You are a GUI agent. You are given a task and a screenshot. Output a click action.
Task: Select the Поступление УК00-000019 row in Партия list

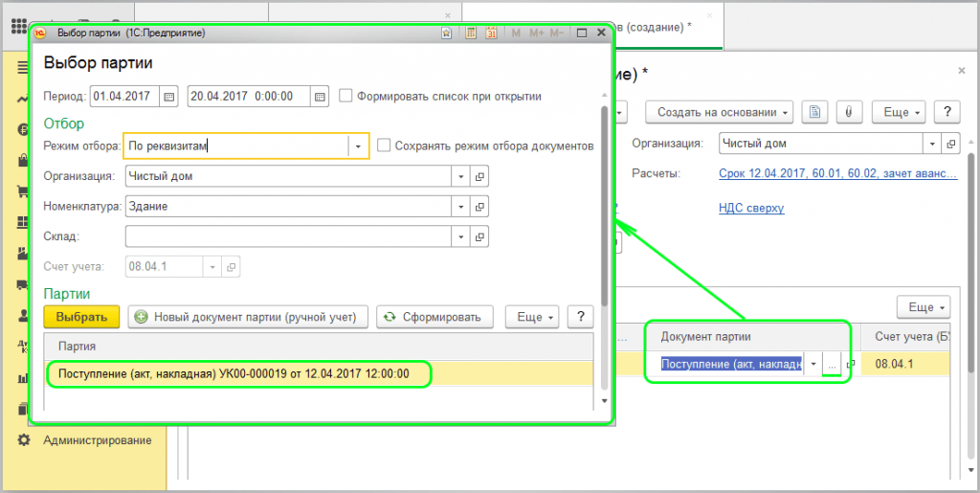(234, 373)
